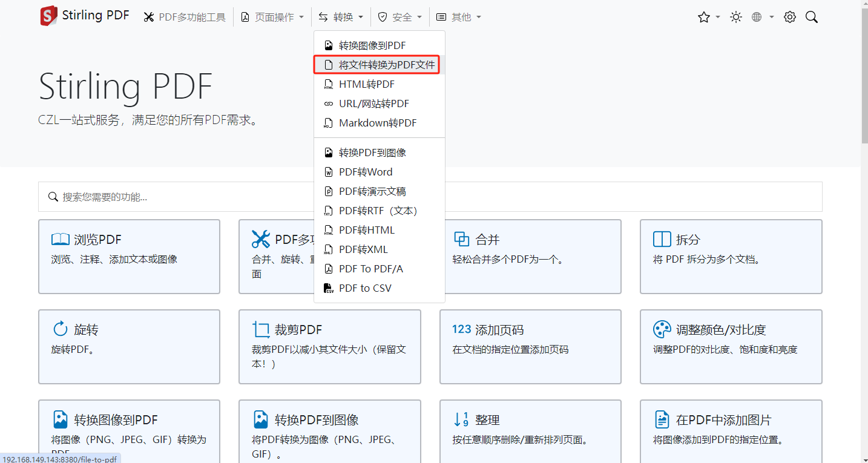Click the 在PDF中添加图片 file icon
The width and height of the screenshot is (868, 463).
point(662,419)
